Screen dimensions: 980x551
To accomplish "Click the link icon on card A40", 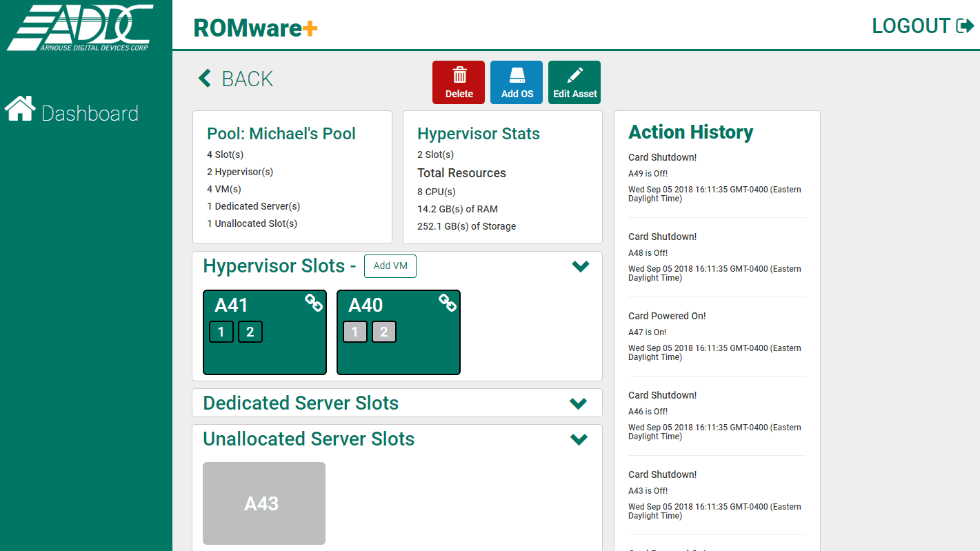I will pos(448,303).
